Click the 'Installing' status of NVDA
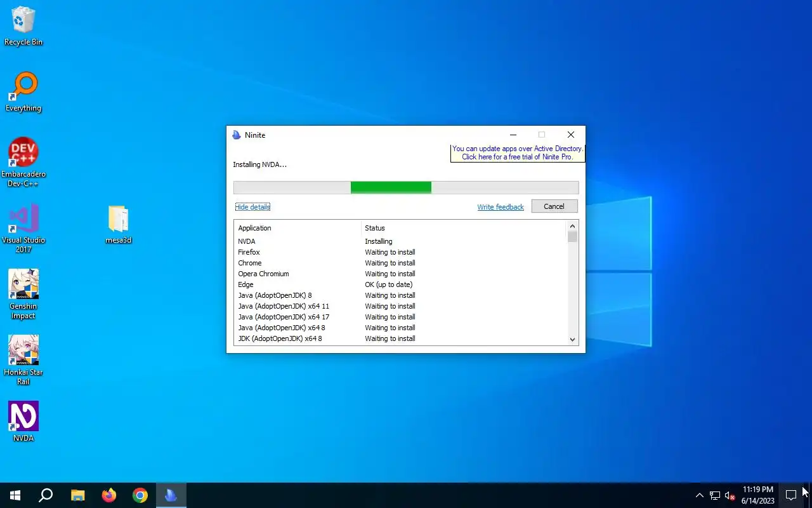 [379, 241]
